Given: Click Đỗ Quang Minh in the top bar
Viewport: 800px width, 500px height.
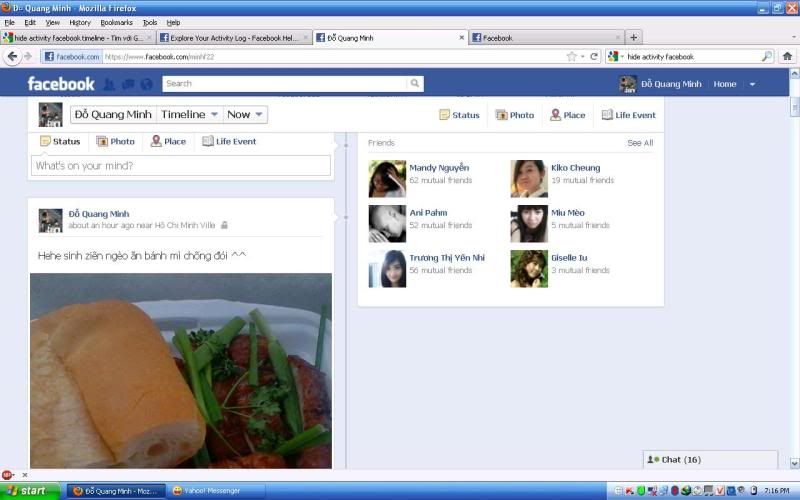Looking at the screenshot, I should pos(671,84).
